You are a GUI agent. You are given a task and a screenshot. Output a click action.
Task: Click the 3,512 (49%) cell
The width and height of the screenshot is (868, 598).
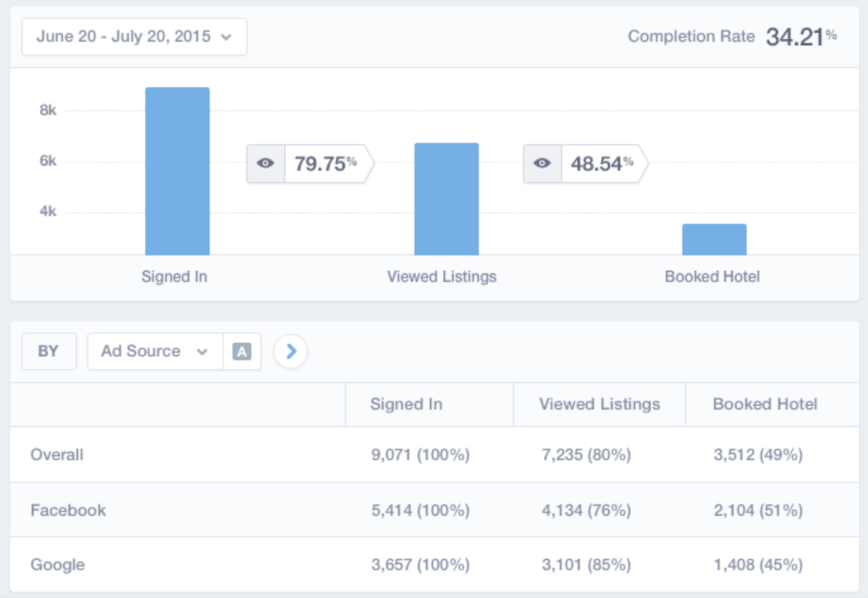tap(758, 455)
